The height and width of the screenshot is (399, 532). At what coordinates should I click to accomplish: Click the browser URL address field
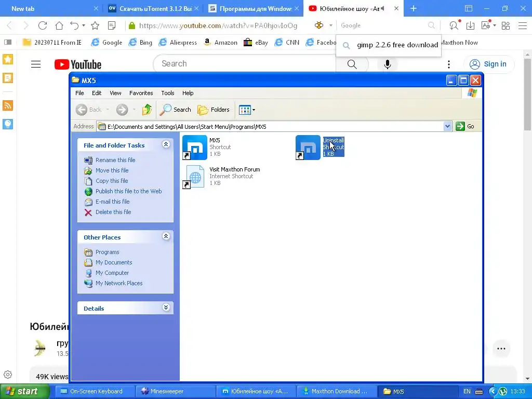tap(218, 25)
